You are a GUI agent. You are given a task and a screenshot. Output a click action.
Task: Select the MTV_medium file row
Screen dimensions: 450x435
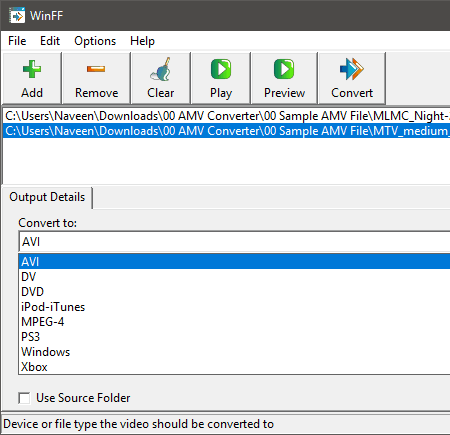(x=227, y=131)
